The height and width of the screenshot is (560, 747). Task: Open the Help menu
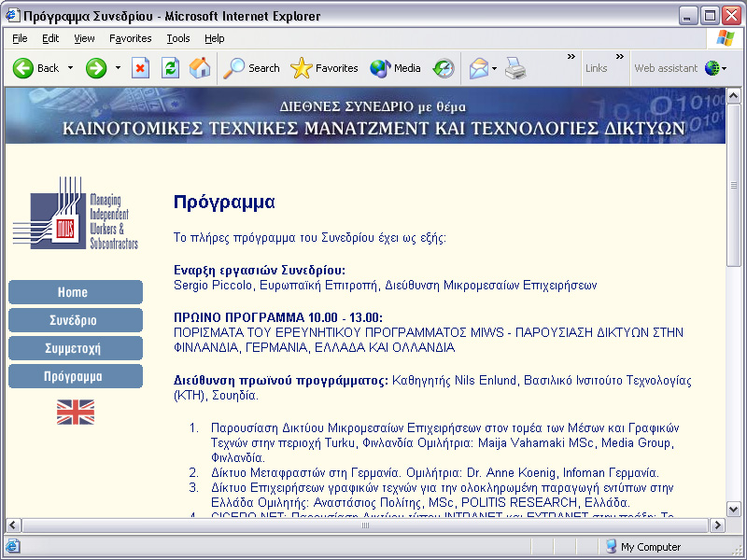coord(215,38)
